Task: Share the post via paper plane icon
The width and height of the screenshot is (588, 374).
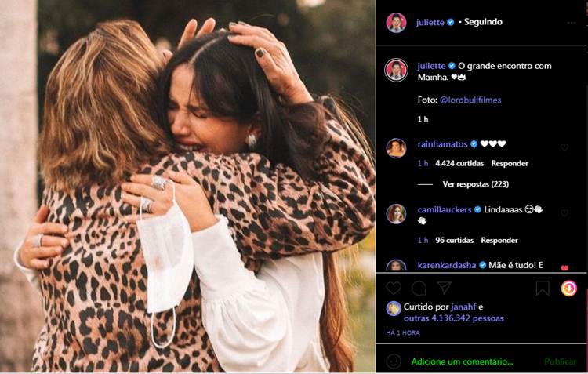Action: 445,288
